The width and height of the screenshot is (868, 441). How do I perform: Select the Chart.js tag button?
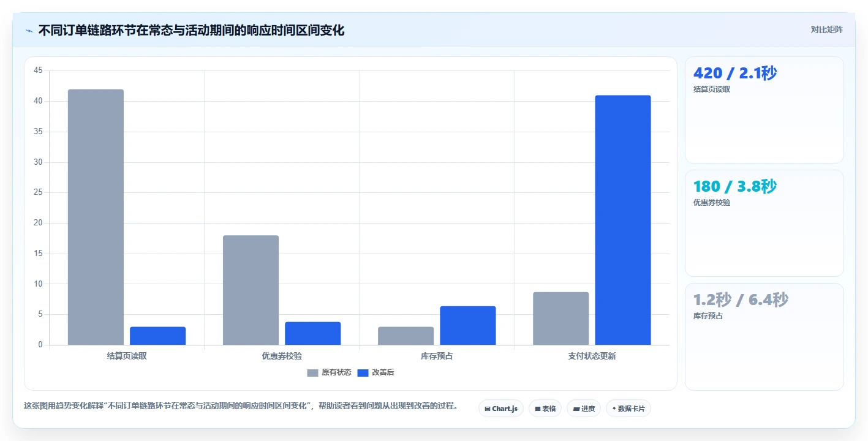click(x=501, y=409)
